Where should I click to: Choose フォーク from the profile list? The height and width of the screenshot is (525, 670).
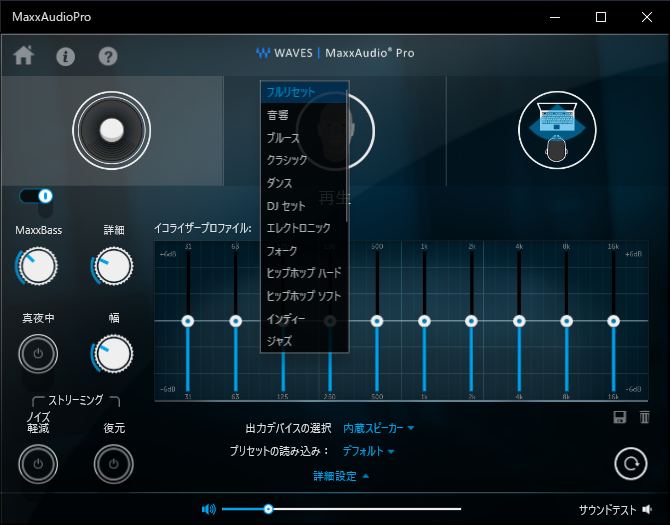click(303, 251)
